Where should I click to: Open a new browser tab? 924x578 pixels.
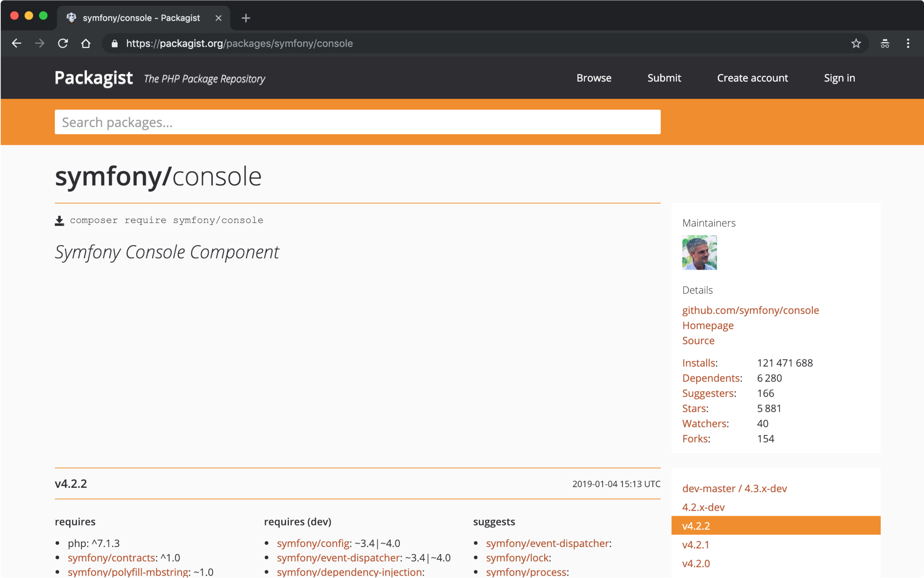246,18
